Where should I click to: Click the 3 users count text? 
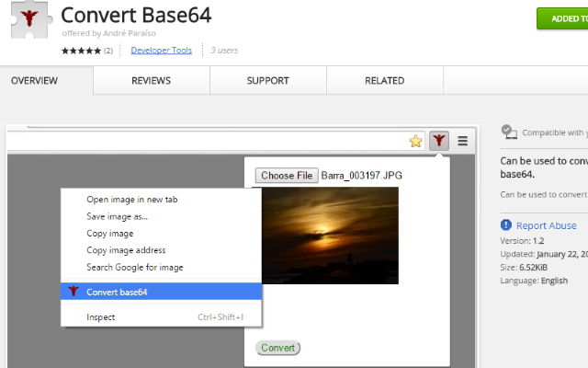(224, 51)
